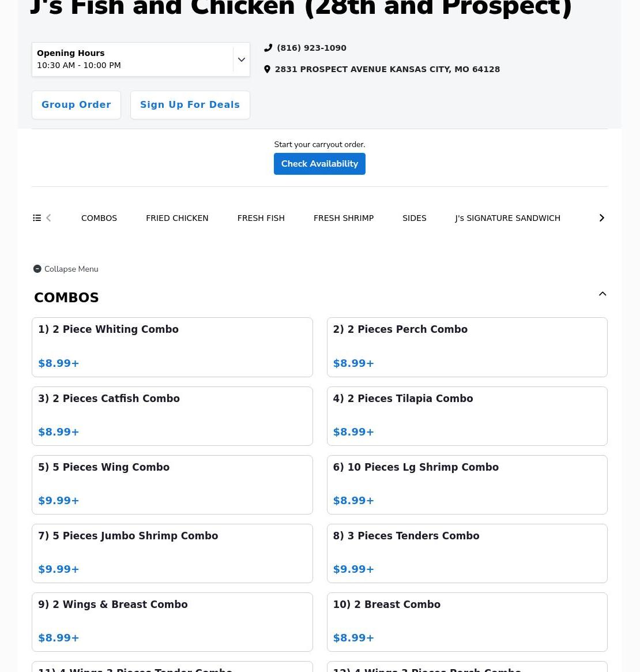Collapse the COMBOS section chevron
The width and height of the screenshot is (640, 672).
(x=603, y=294)
